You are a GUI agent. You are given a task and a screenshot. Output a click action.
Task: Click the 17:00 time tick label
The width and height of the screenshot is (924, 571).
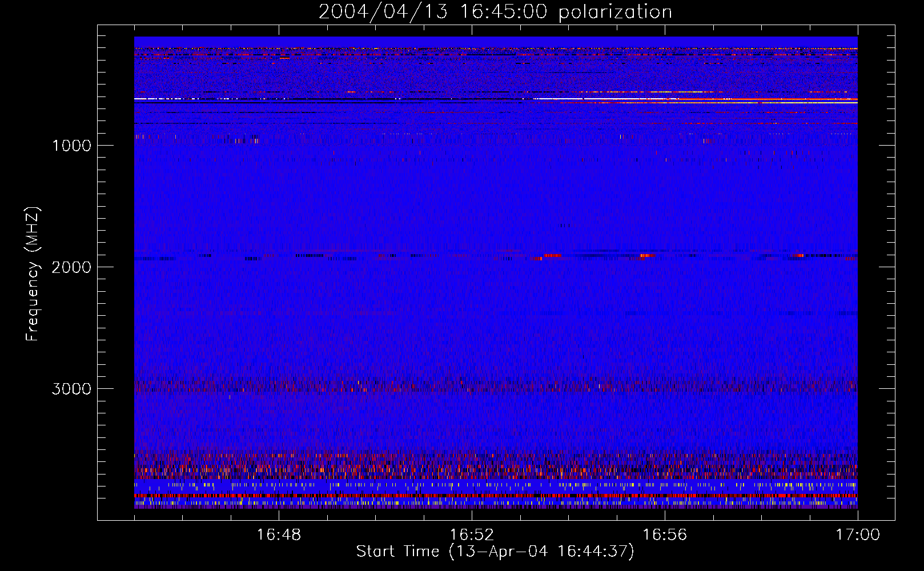[x=858, y=535]
